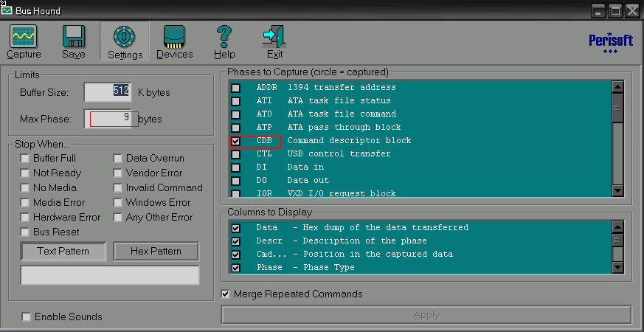
Task: Click the Columns list scroll up arrow
Action: pyautogui.click(x=617, y=226)
